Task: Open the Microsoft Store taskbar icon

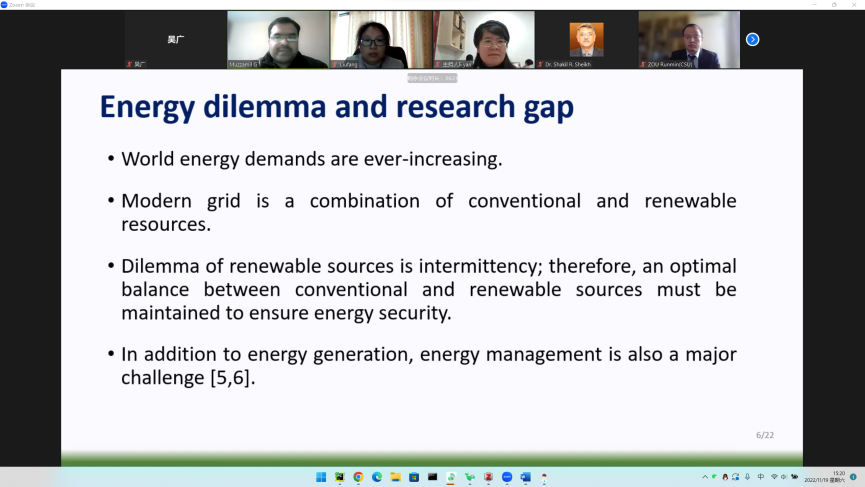Action: tap(414, 477)
